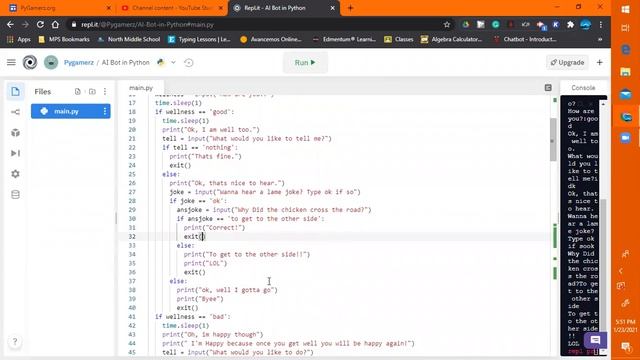Open a new browser tab
The width and height of the screenshot is (640, 360).
[x=350, y=8]
